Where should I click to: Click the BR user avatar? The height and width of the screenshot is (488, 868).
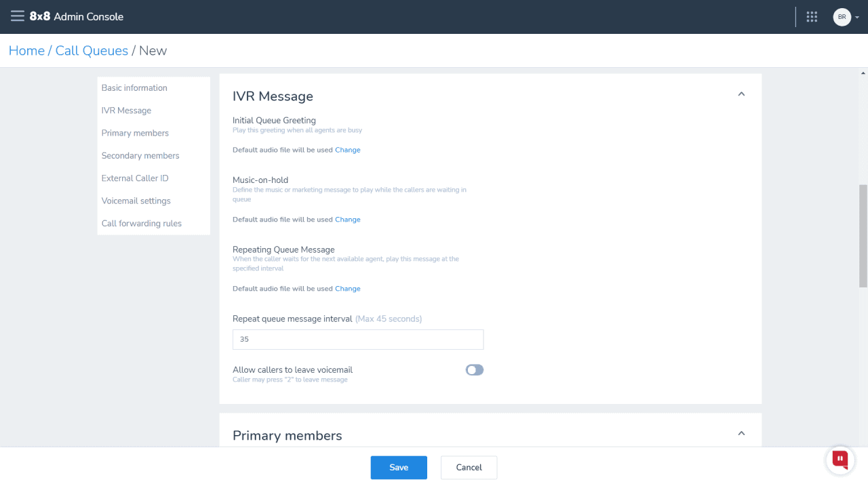(x=842, y=17)
